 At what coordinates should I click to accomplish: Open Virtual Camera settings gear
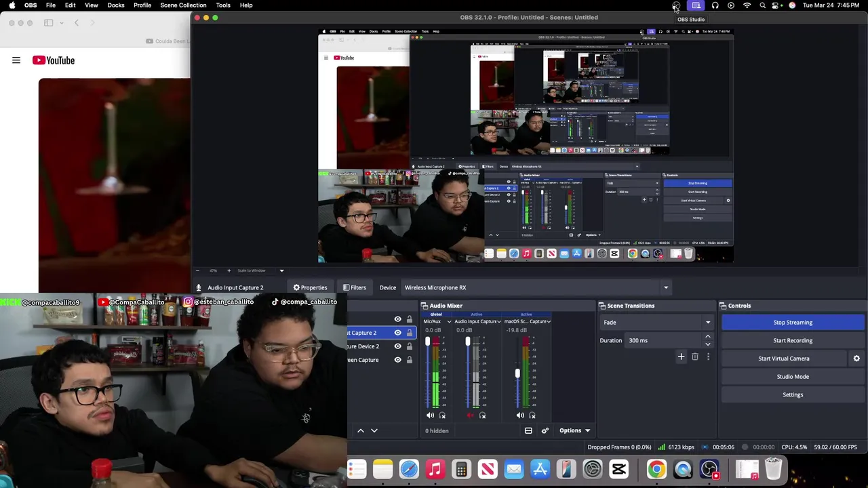pyautogui.click(x=856, y=359)
